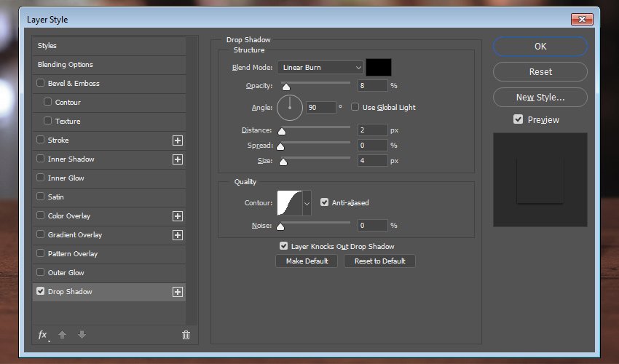Open the Blend Mode dropdown

pos(320,68)
